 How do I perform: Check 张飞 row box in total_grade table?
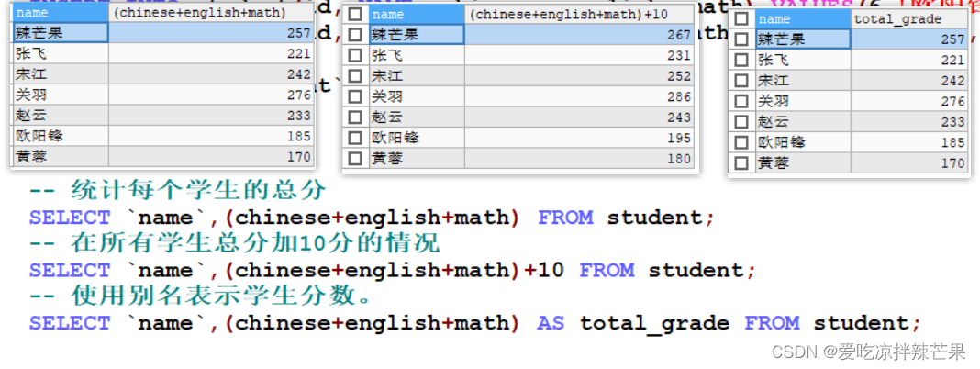[x=741, y=60]
